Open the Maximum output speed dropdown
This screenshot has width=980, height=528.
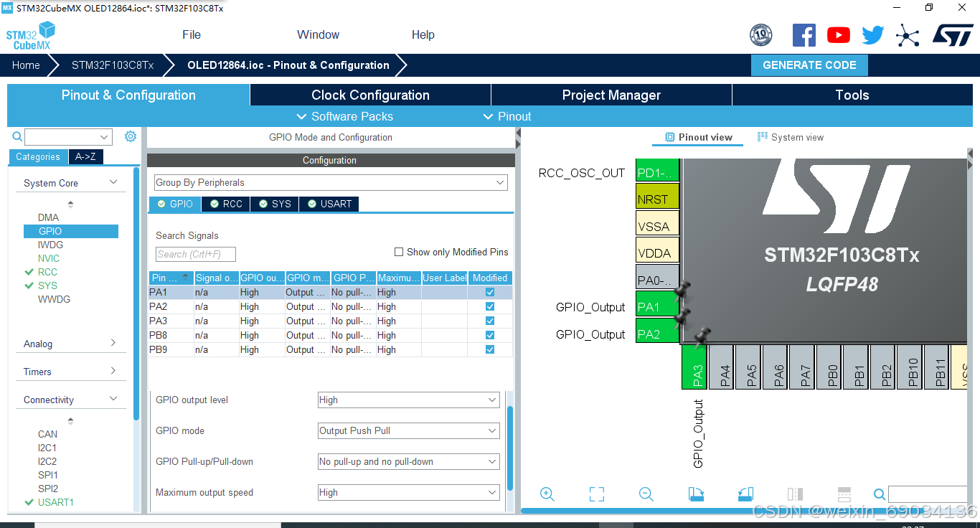click(x=408, y=492)
